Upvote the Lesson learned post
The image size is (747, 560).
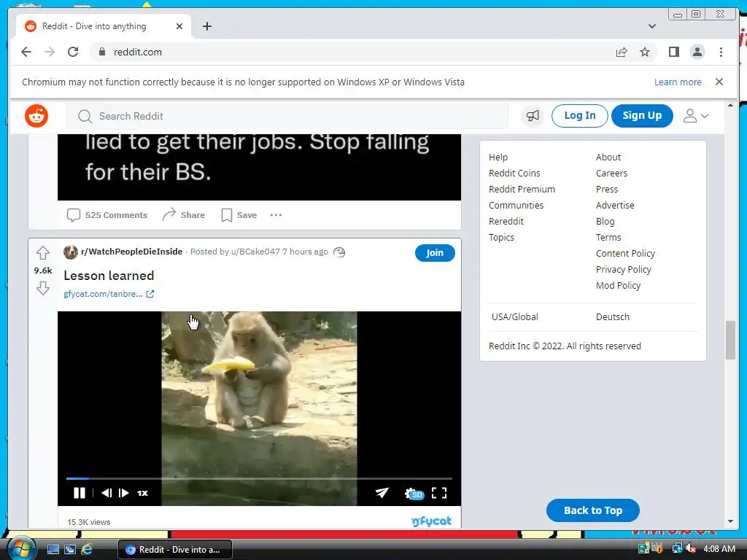pos(43,253)
